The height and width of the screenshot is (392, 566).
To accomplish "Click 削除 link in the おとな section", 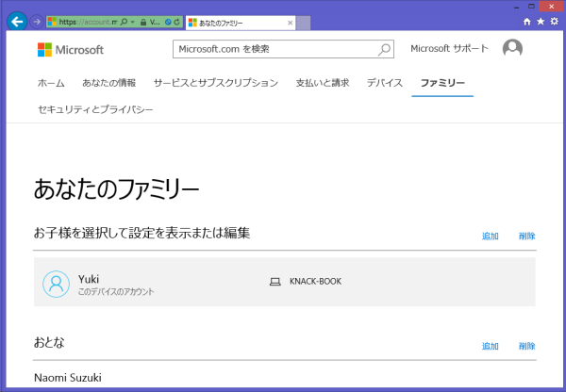I will coord(527,346).
